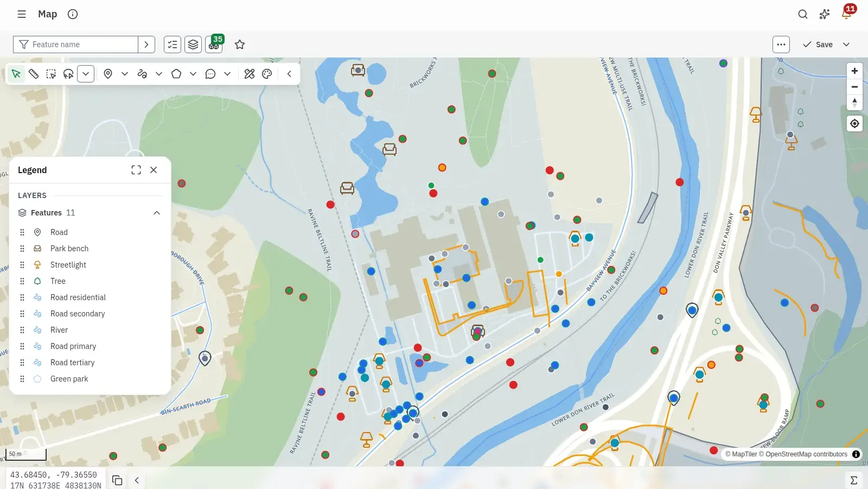The height and width of the screenshot is (489, 868).
Task: Open notifications bell with 11 badge
Action: [847, 13]
